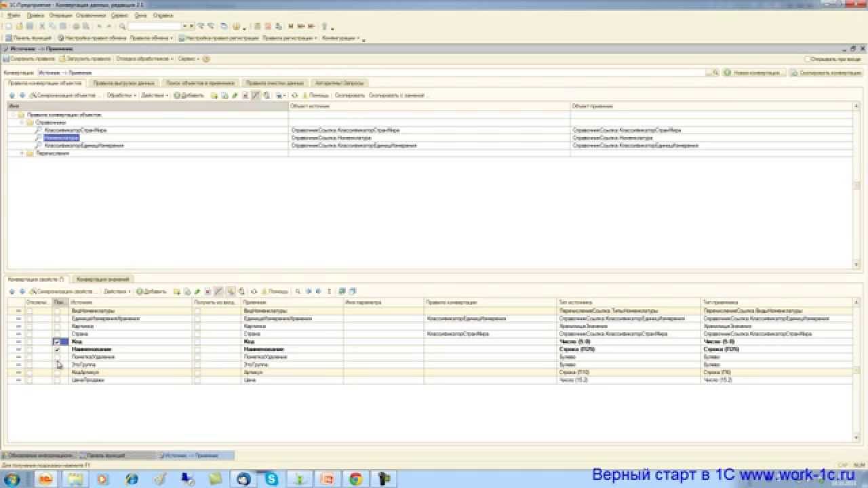
Task: Click Панель функций toolbar button
Action: click(x=29, y=38)
